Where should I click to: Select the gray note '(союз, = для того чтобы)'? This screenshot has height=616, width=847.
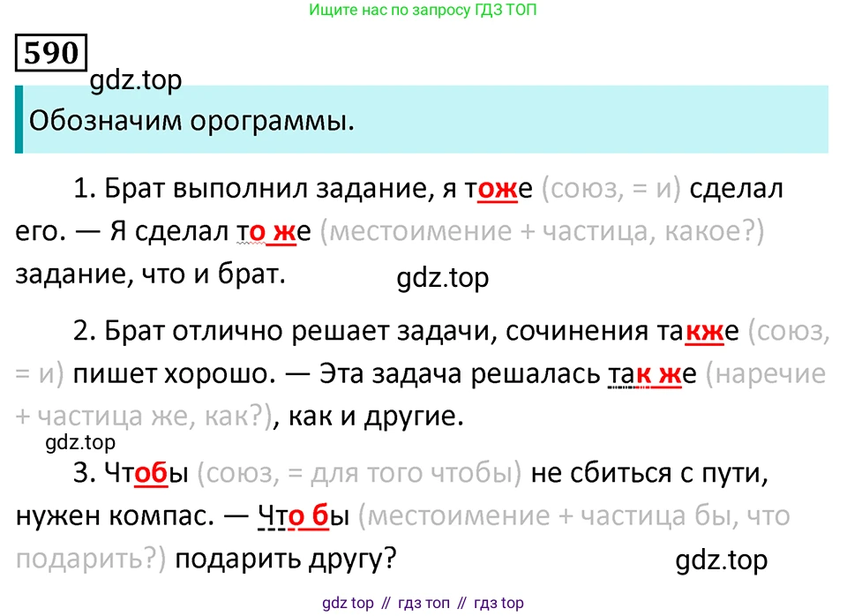pyautogui.click(x=361, y=474)
